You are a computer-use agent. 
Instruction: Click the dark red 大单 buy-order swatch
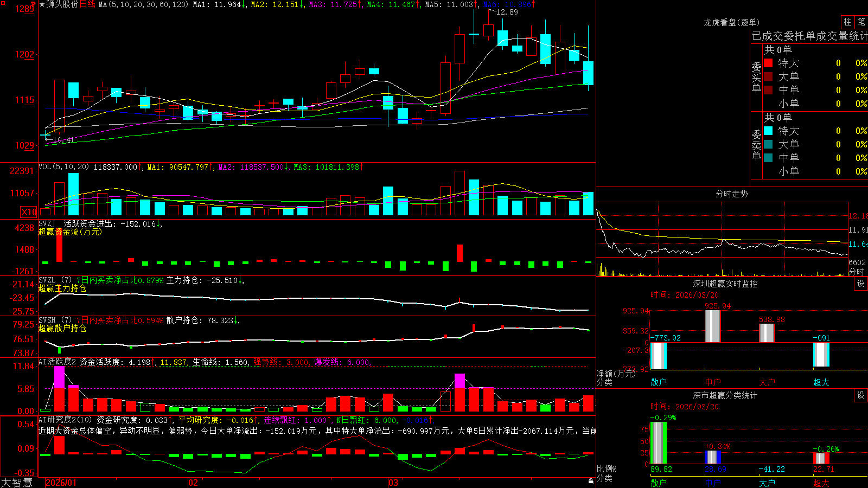[x=768, y=76]
